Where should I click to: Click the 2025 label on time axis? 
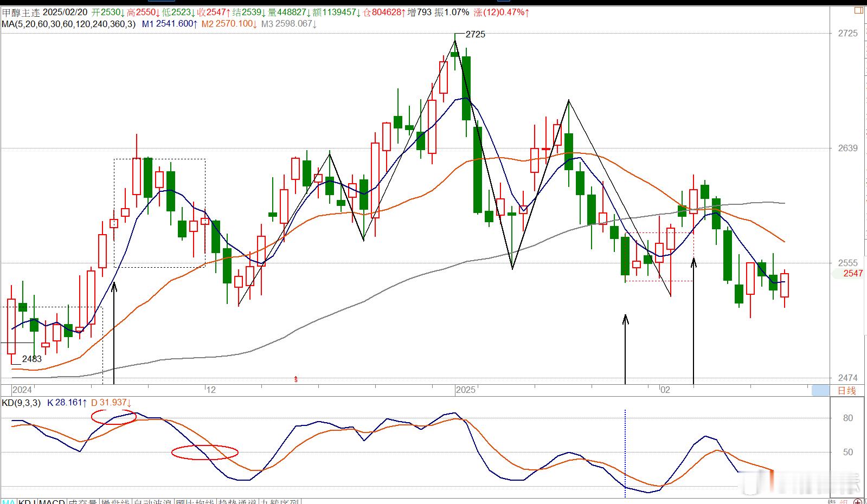(x=466, y=390)
